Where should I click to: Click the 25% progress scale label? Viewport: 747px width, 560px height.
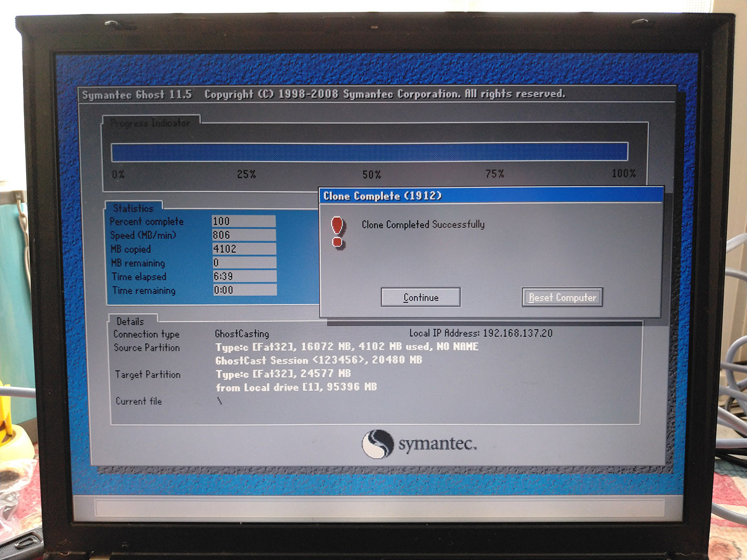(247, 174)
